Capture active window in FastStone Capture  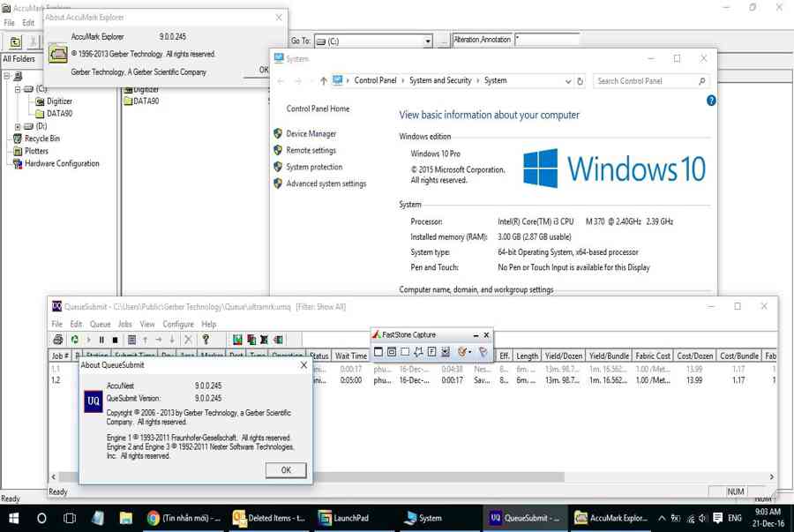pyautogui.click(x=378, y=351)
